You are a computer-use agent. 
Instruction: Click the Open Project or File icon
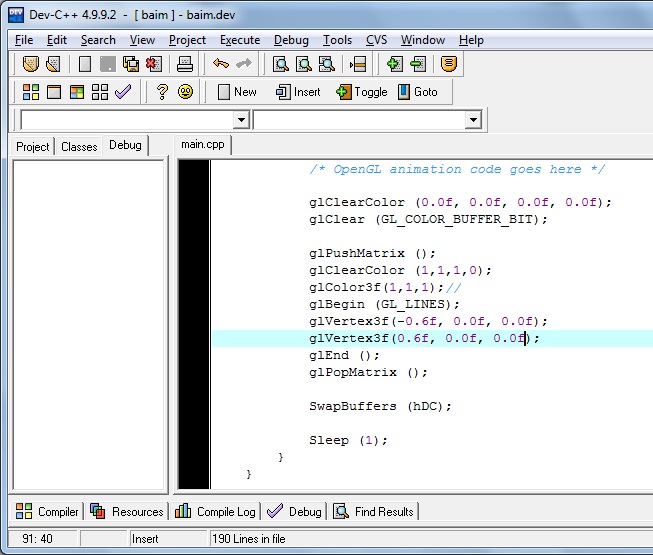30,64
